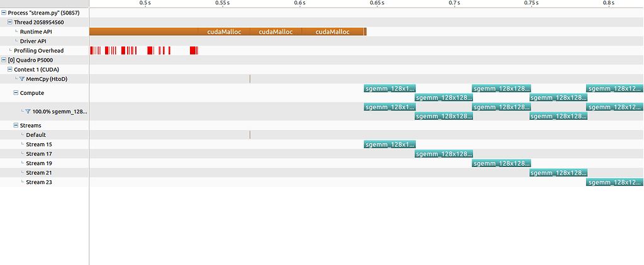Image resolution: width=644 pixels, height=265 pixels.
Task: Collapse the [0] Quadro P5000 device node
Action: click(x=4, y=60)
